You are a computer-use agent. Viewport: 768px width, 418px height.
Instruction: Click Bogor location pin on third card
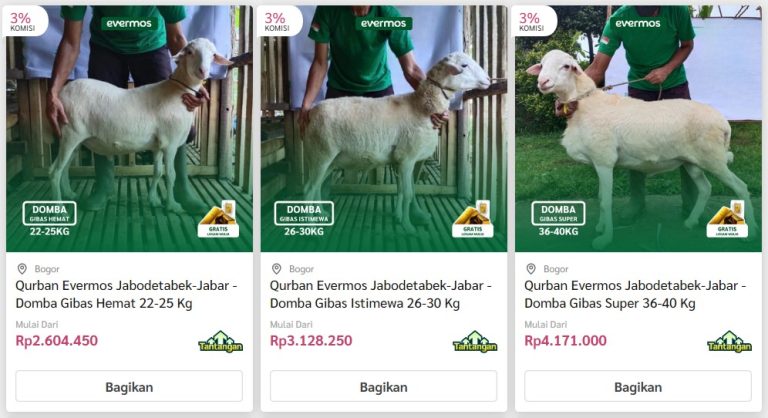[x=531, y=269]
